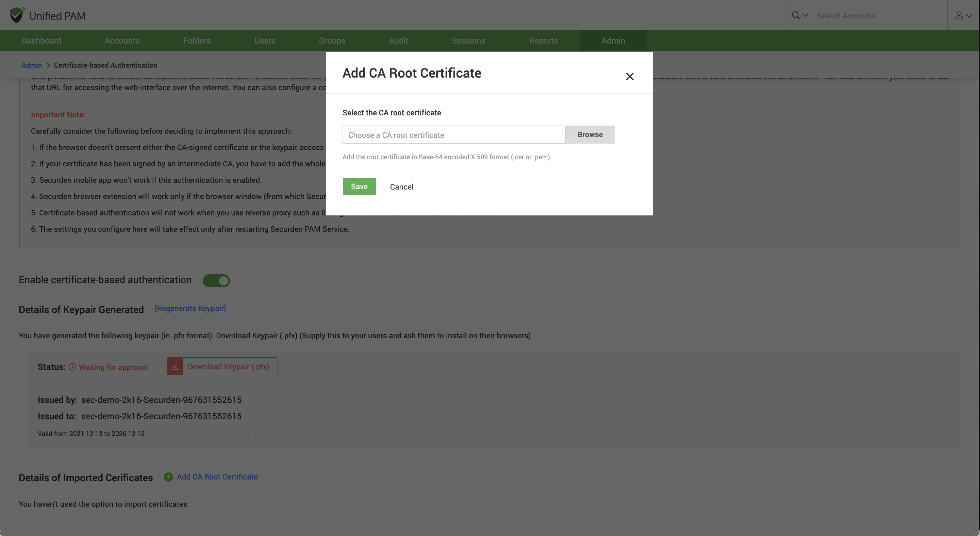
Task: Cancel the certificate dialog
Action: 401,186
